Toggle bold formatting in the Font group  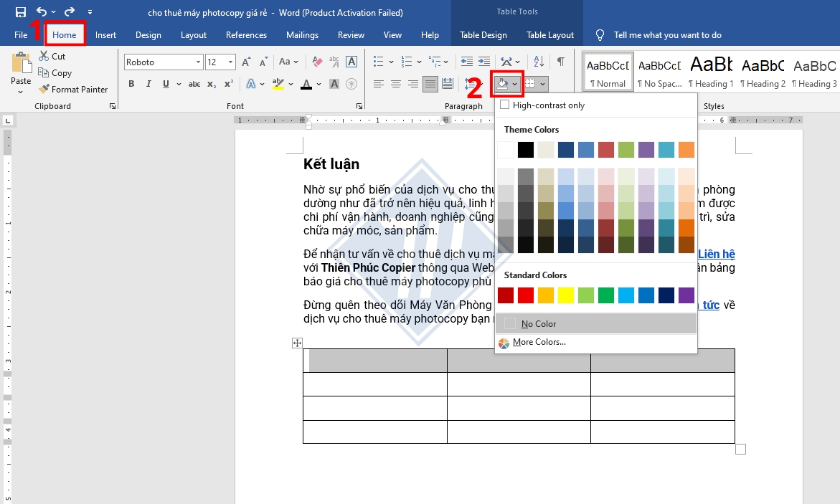131,84
